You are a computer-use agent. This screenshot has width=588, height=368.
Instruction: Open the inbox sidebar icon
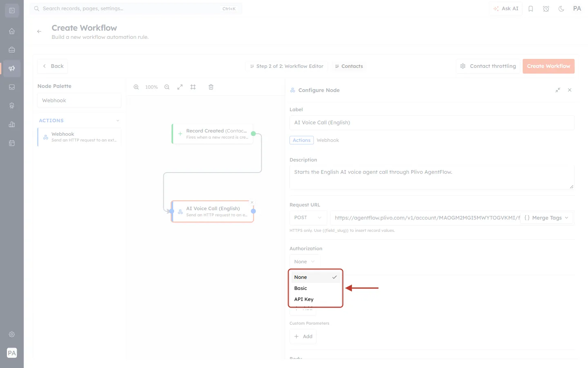coord(12,87)
